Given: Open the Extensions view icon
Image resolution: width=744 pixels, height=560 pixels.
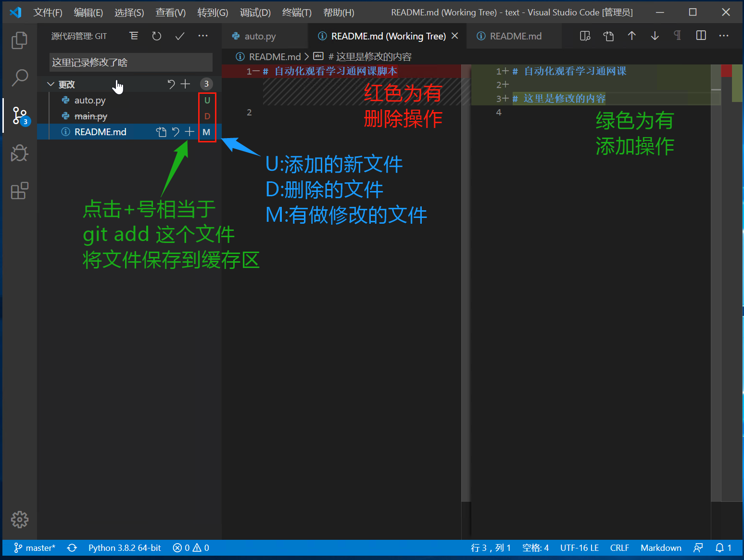Looking at the screenshot, I should click(19, 191).
